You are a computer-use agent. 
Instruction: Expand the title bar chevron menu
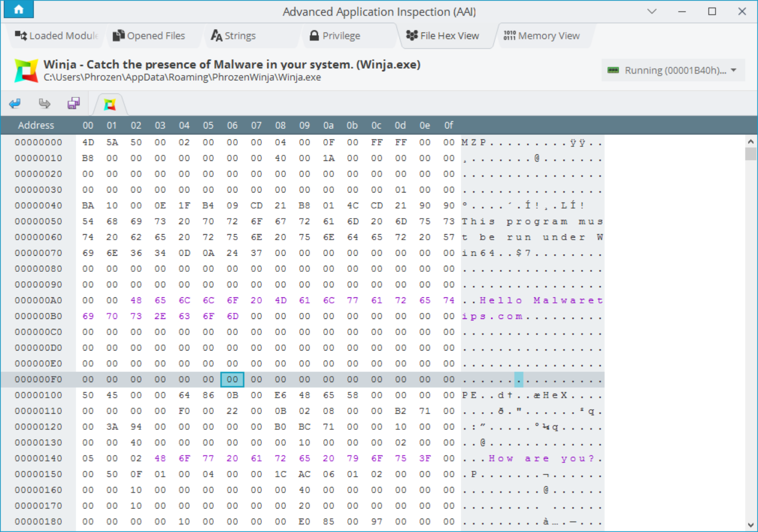[x=652, y=11]
